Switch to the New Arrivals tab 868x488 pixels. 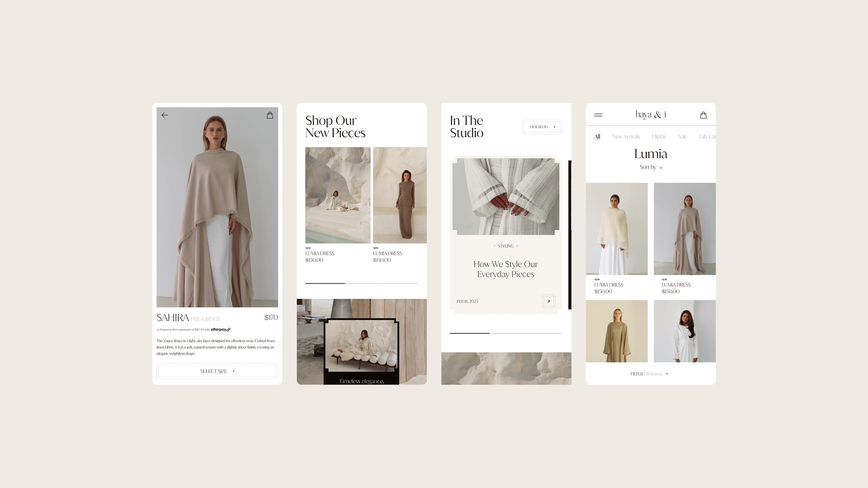click(626, 136)
